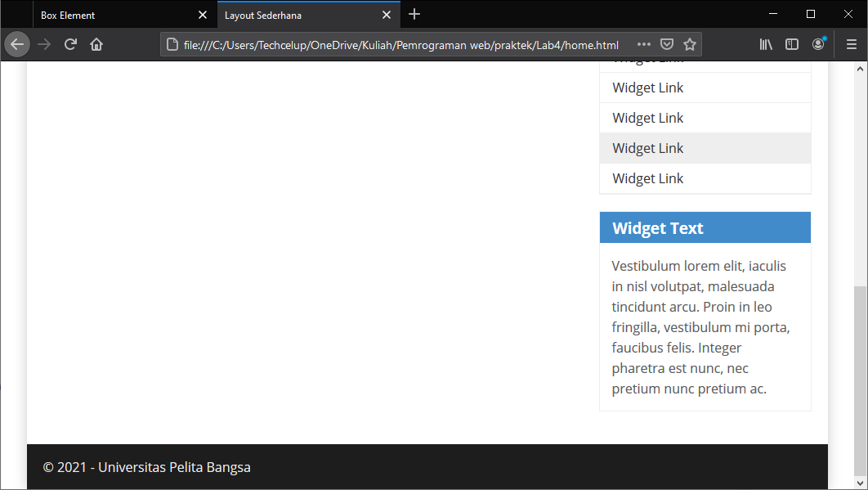Open the Firefox application menu

[851, 44]
